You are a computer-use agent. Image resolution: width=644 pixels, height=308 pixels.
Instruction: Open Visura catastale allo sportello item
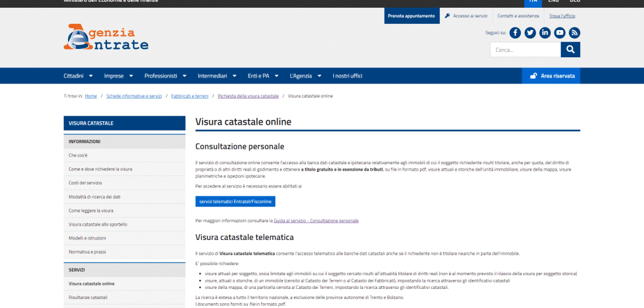click(x=124, y=224)
